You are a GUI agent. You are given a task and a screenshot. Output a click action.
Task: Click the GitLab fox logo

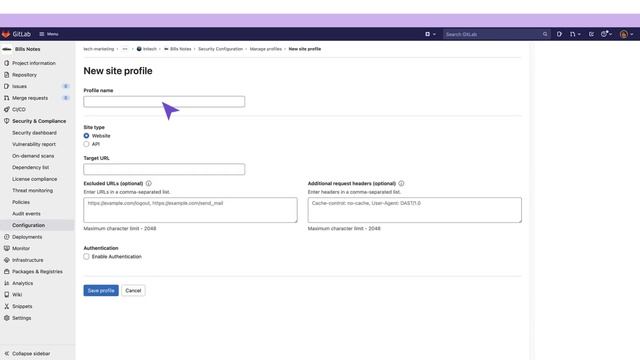pyautogui.click(x=6, y=34)
